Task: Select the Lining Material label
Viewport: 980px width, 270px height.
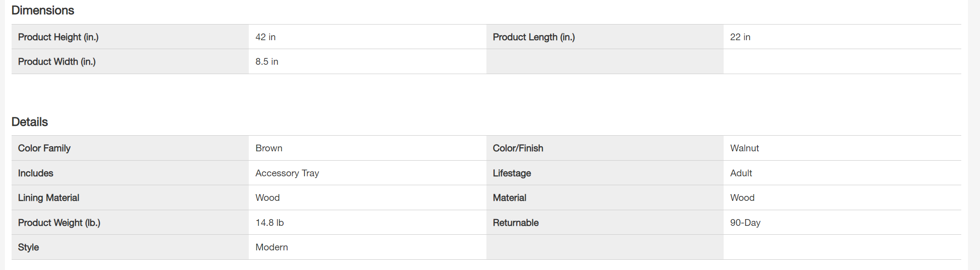Action: [x=48, y=198]
